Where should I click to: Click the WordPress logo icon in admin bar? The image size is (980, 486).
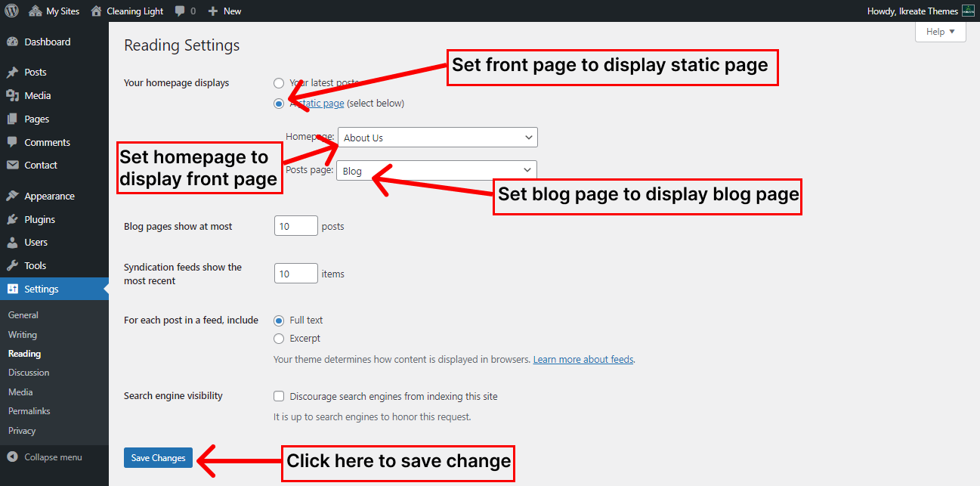pos(11,11)
